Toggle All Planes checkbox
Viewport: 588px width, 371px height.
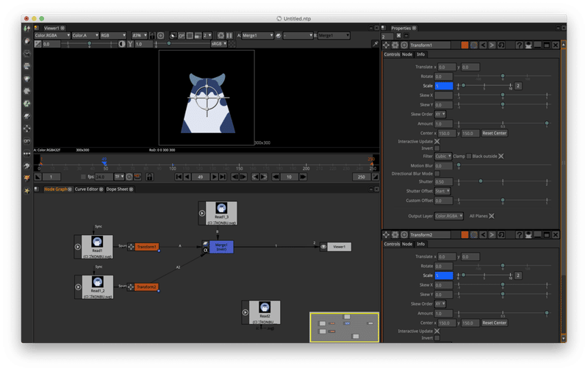click(x=491, y=216)
